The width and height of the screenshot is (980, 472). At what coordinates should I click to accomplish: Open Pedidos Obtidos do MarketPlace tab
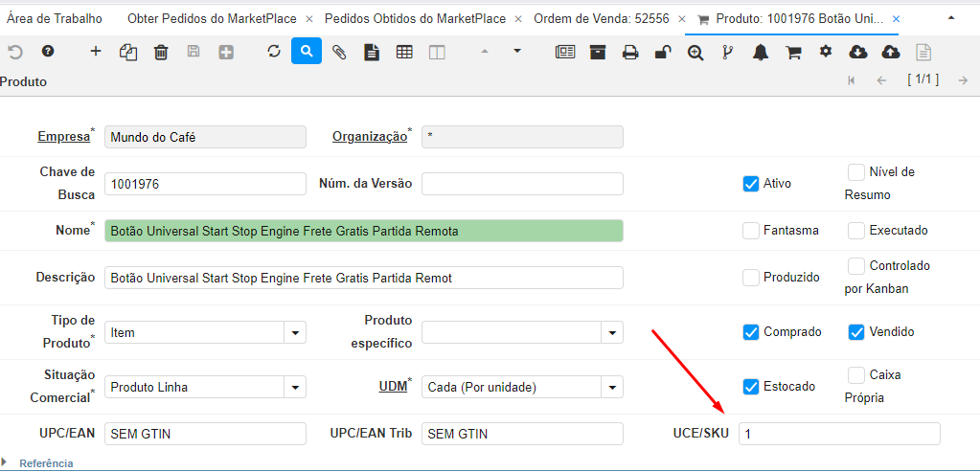pos(415,18)
